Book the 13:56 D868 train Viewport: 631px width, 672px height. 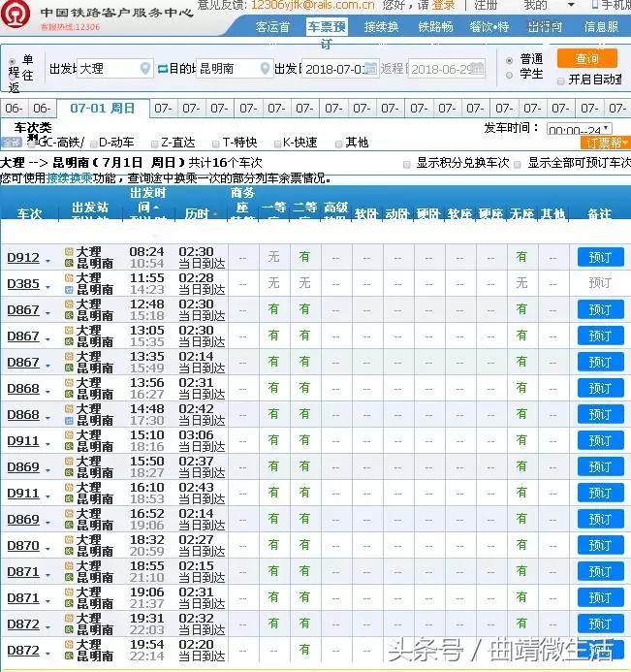pos(600,388)
